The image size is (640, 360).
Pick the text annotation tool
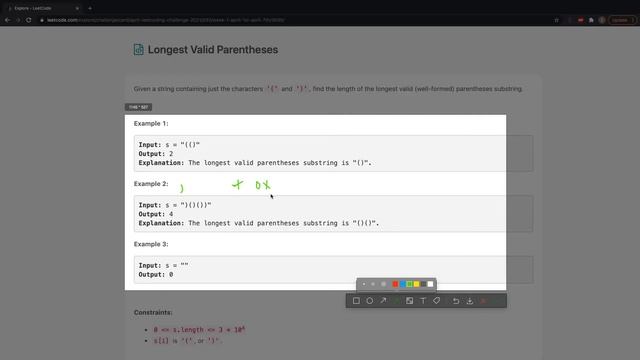click(423, 301)
